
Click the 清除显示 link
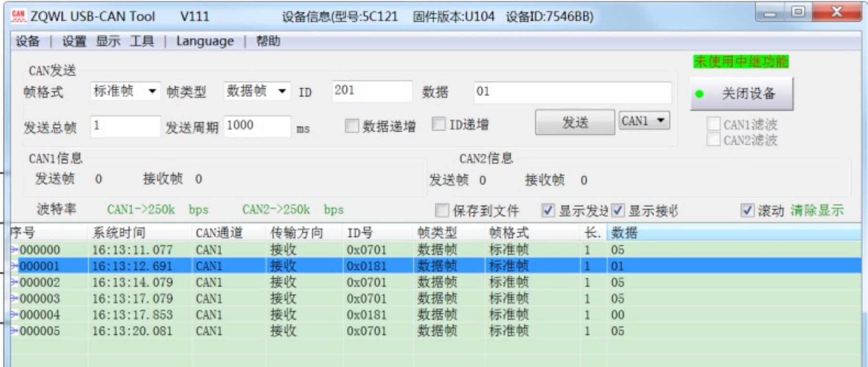coord(817,210)
